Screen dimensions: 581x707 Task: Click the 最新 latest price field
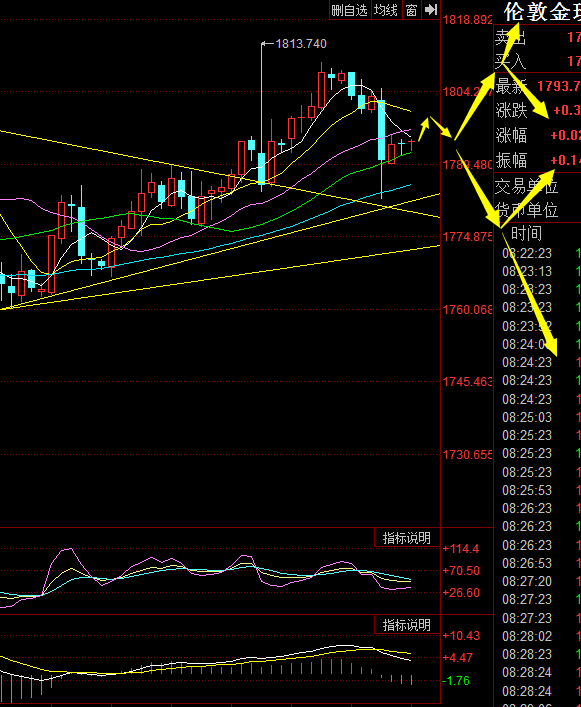[538, 86]
